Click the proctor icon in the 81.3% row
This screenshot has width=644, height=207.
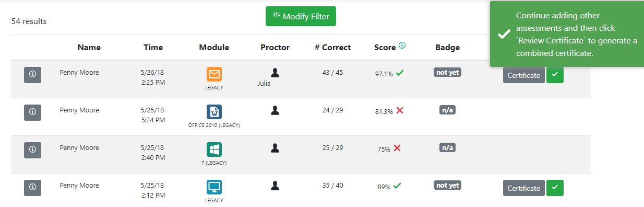coord(275,110)
